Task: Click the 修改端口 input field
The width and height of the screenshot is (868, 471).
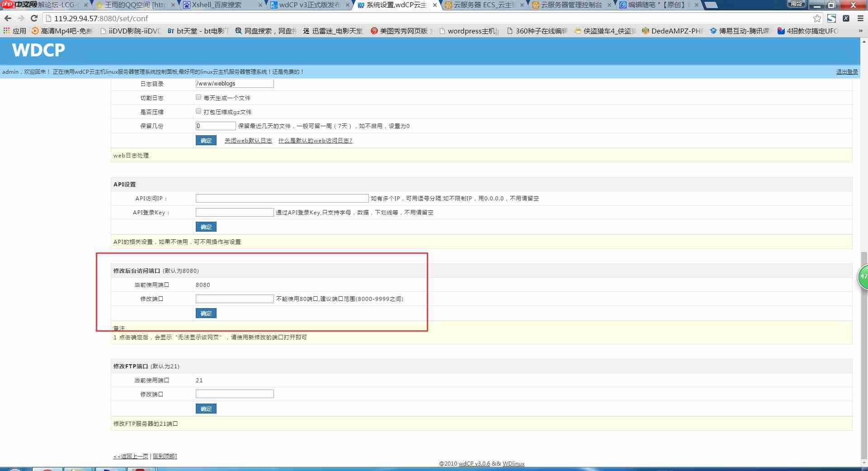Action: (x=234, y=299)
